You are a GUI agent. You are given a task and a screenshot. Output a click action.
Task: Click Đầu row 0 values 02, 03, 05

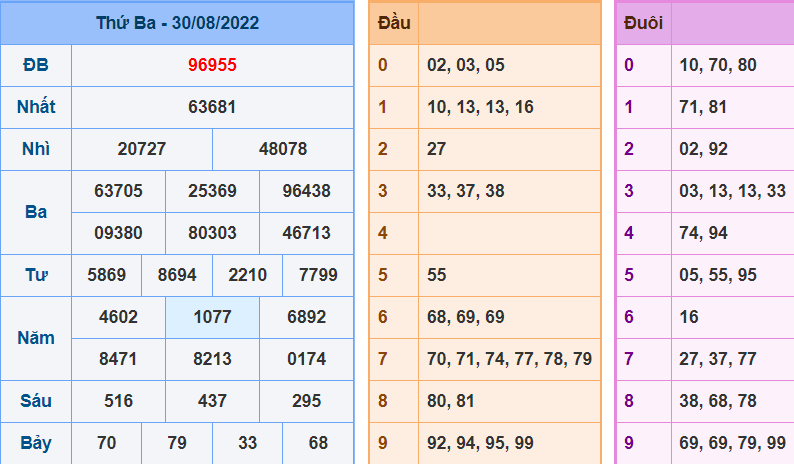point(466,65)
